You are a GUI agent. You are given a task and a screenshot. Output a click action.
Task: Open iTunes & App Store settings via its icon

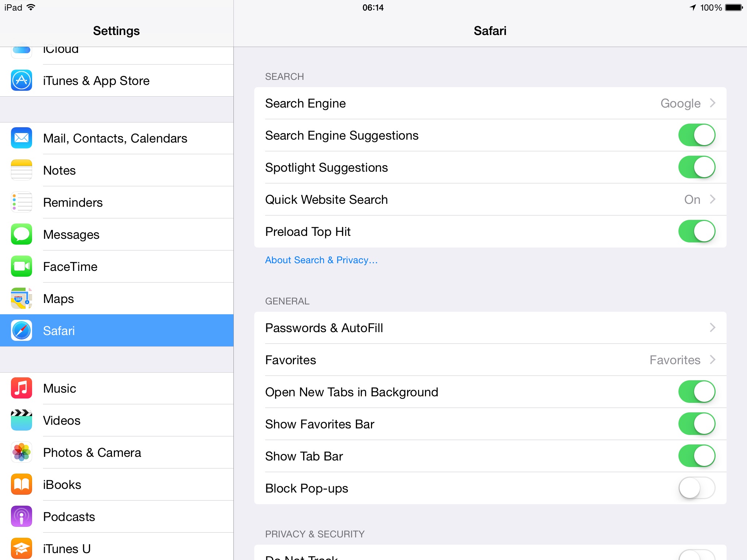click(x=22, y=80)
